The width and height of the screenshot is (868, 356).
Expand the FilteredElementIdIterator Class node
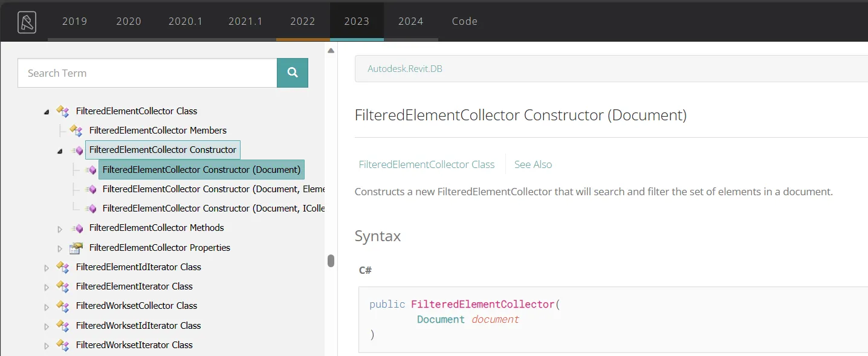tap(47, 268)
